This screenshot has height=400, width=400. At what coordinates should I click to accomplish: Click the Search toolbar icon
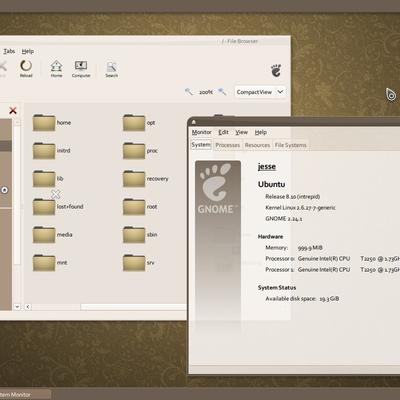click(x=112, y=69)
